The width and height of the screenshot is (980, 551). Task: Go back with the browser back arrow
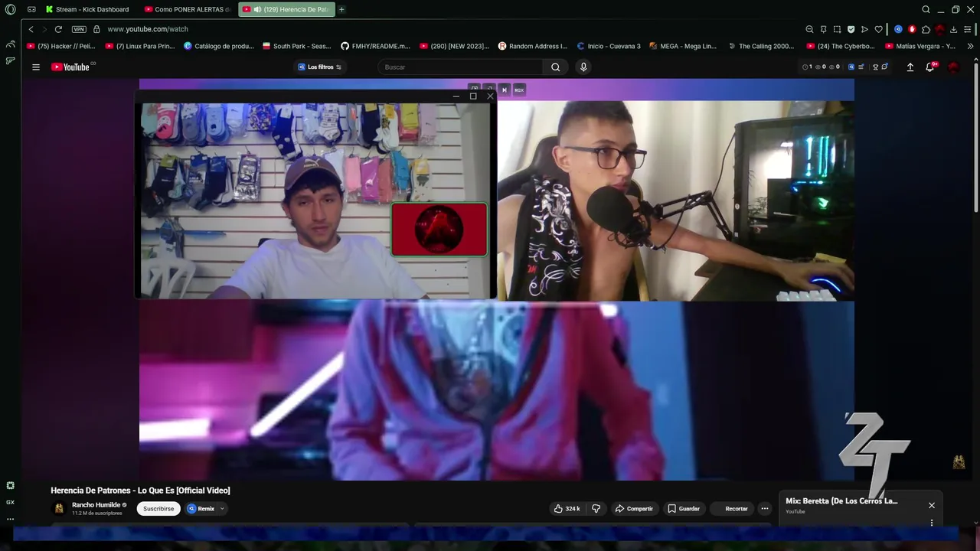tap(31, 29)
